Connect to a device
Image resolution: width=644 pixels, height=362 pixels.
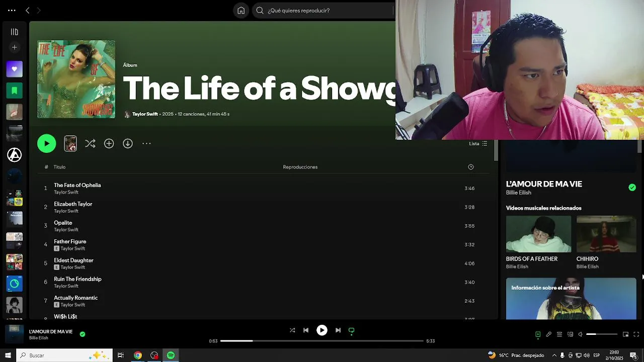(x=570, y=334)
